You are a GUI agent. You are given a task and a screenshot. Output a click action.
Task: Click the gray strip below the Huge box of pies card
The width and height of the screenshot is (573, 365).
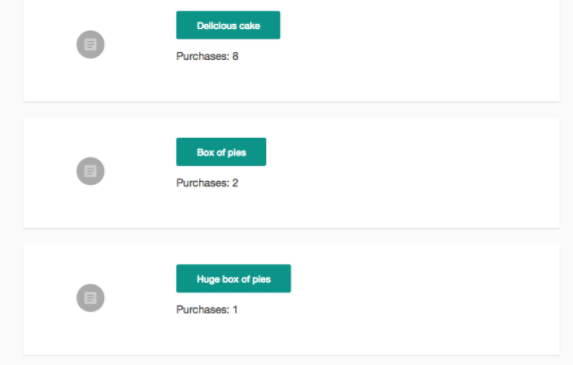pos(291,360)
